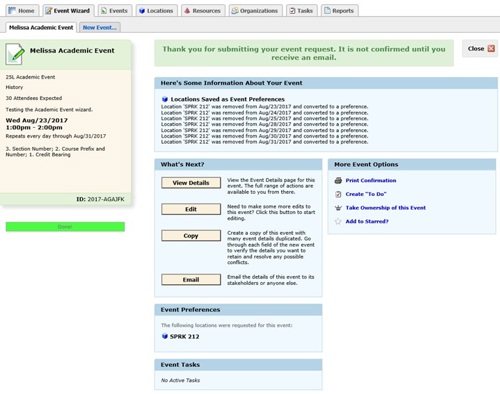Click Create "To Do" link
The width and height of the screenshot is (500, 394).
click(x=366, y=194)
